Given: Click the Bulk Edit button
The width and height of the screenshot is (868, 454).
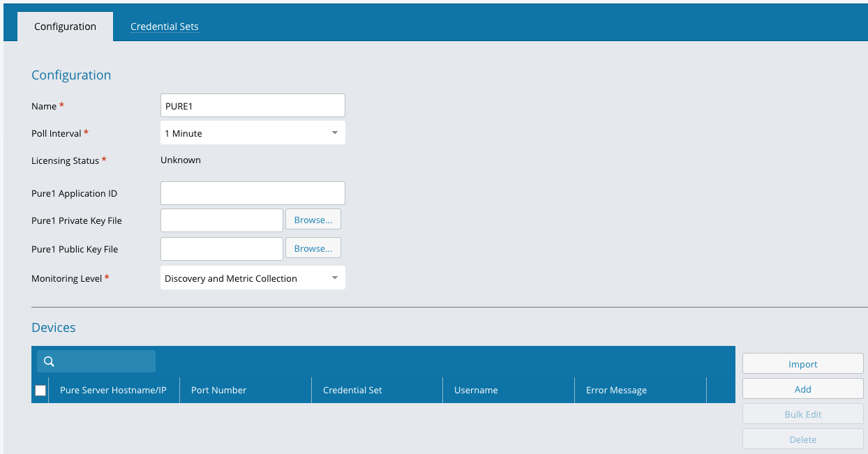Looking at the screenshot, I should pyautogui.click(x=803, y=414).
